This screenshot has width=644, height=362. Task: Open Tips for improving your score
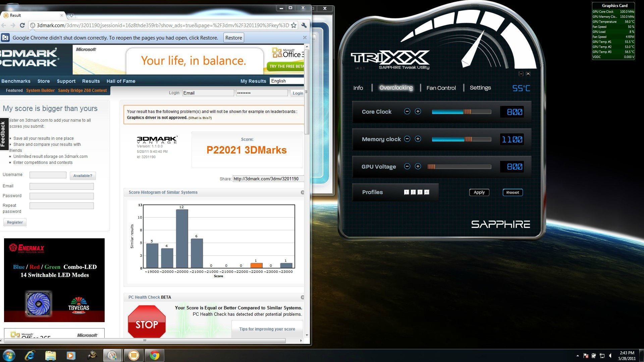267,329
